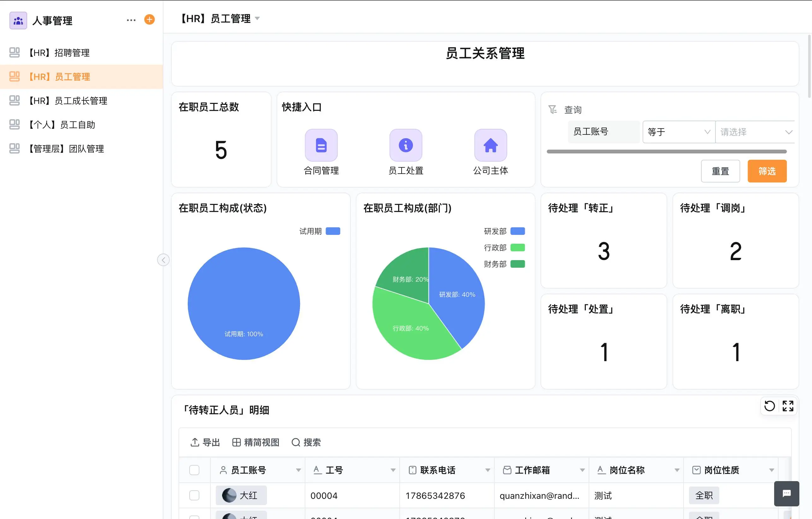Collapse the left sidebar with arrow
This screenshot has width=812, height=519.
(x=163, y=260)
